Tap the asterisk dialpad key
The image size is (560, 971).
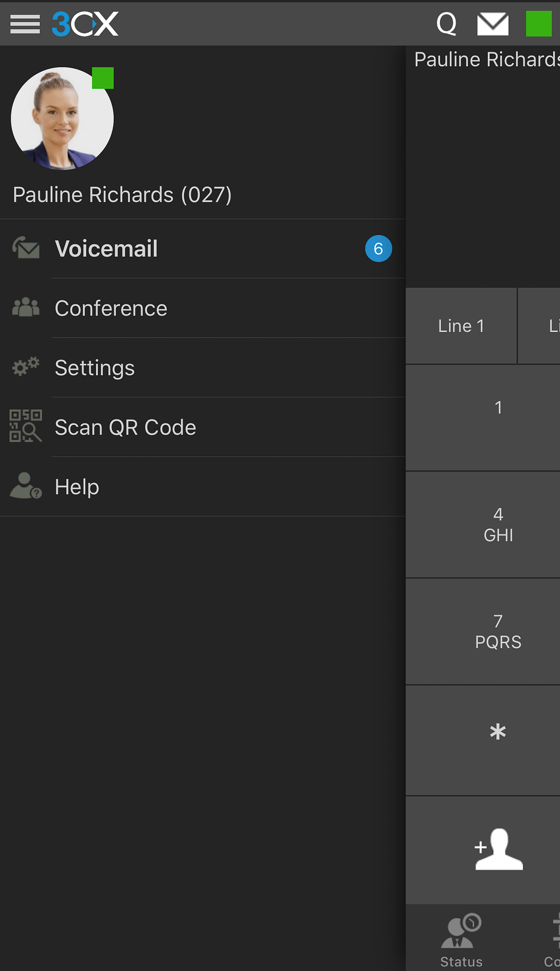click(483, 741)
